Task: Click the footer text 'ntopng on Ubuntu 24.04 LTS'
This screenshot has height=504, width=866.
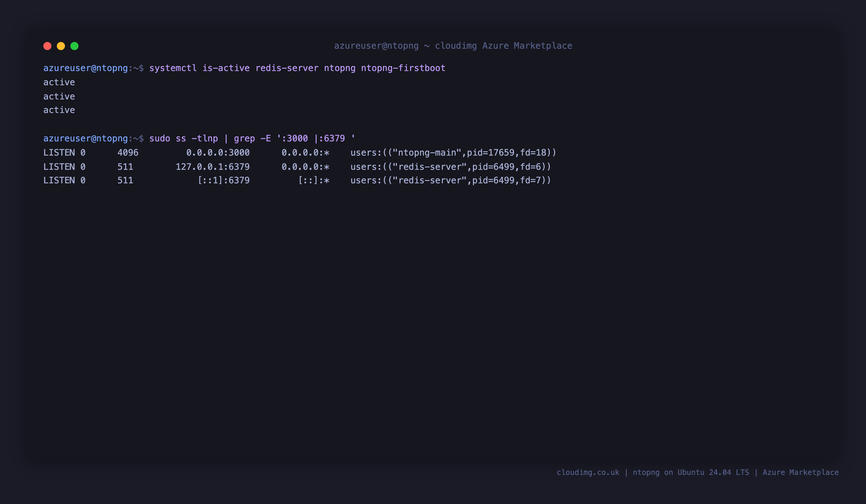Action: (691, 473)
